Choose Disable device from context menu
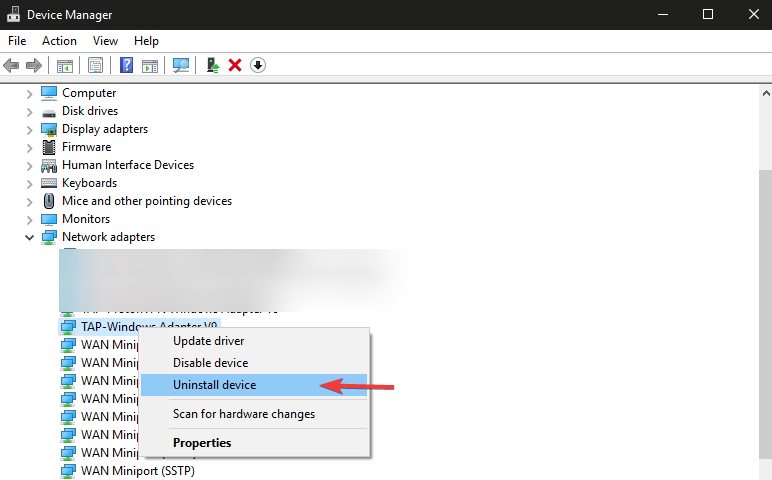 [x=254, y=363]
